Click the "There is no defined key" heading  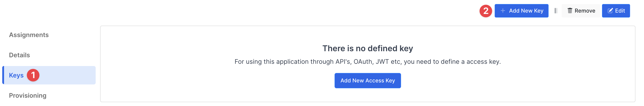click(368, 48)
